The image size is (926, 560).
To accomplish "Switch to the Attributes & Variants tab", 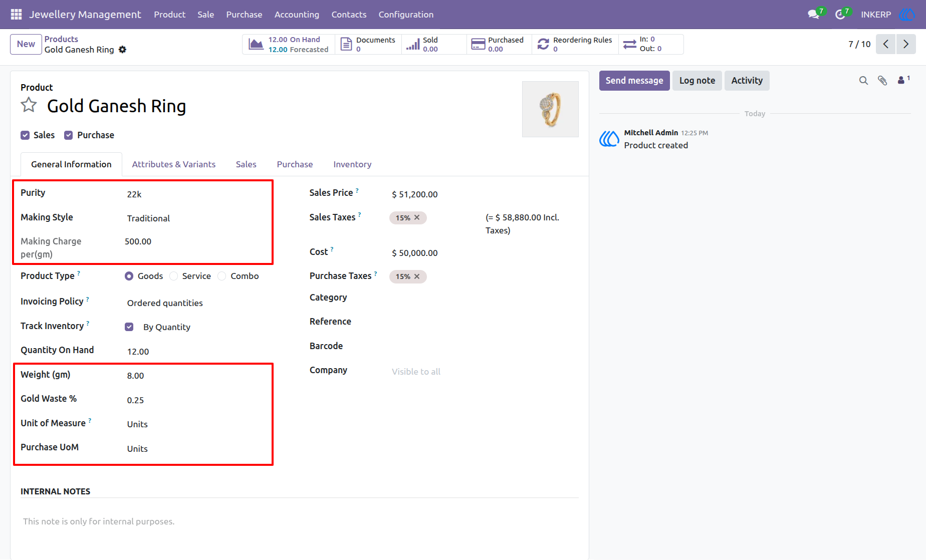I will (174, 164).
